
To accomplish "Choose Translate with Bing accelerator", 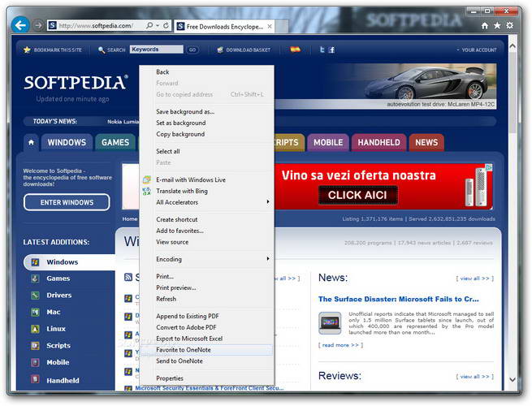I will tap(207, 191).
